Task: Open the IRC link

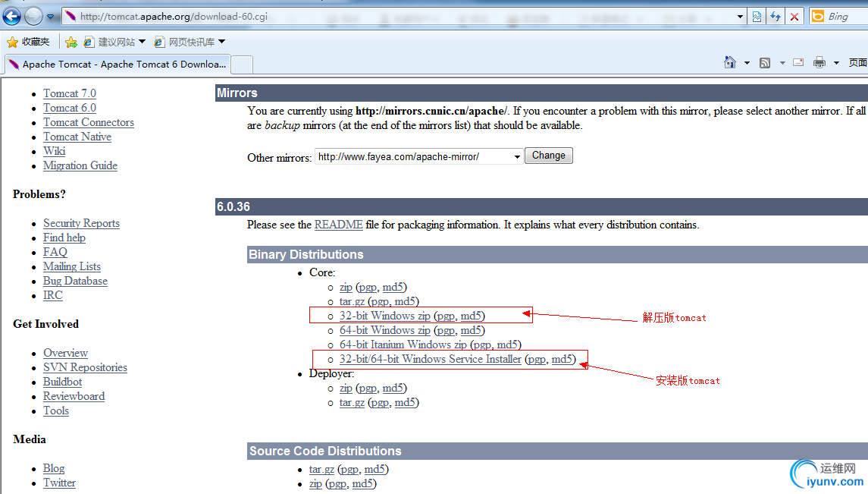Action: [x=53, y=295]
